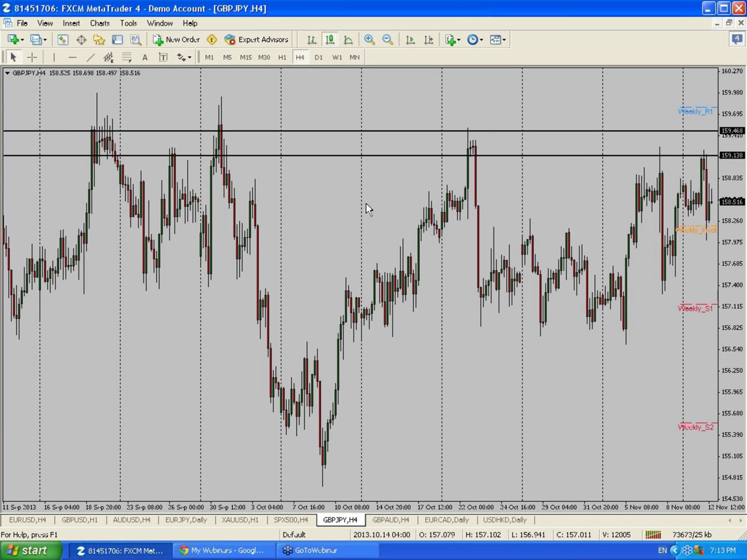Zoom out of the chart
This screenshot has height=560, width=747.
(x=387, y=40)
